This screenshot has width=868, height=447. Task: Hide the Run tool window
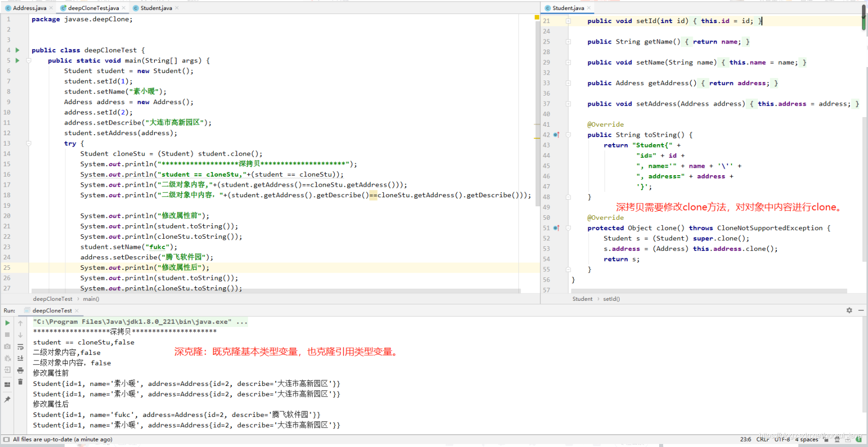[861, 310]
